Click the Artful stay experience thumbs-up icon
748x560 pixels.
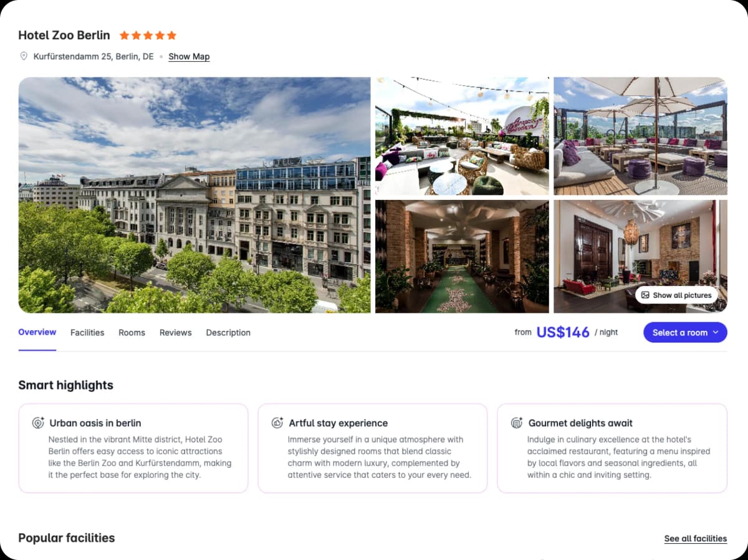click(x=277, y=423)
